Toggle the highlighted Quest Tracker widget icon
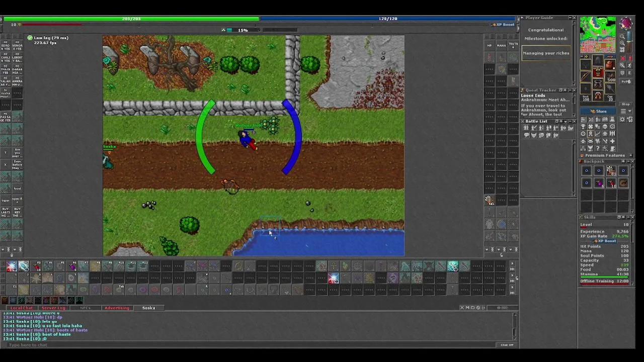This screenshot has width=644, height=362. pos(591,134)
